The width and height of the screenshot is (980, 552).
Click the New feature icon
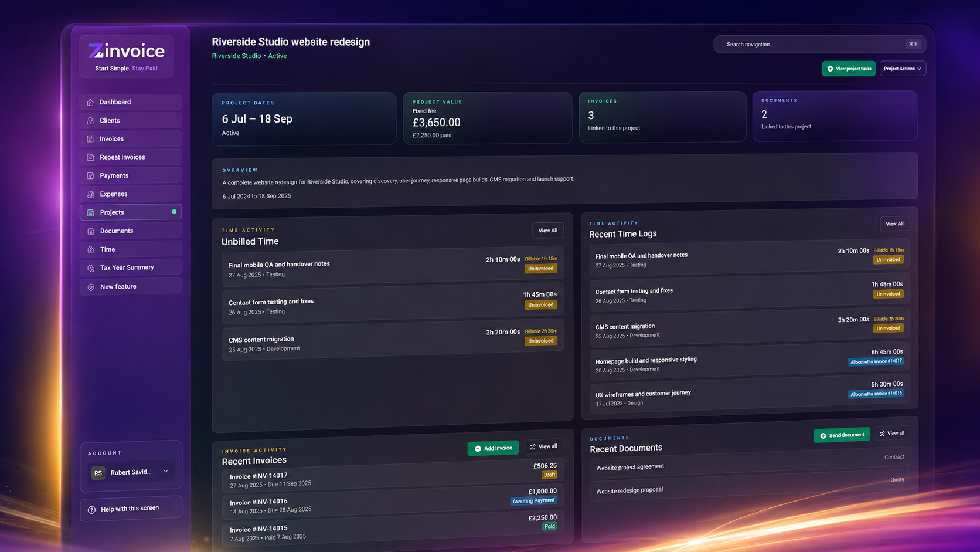[x=91, y=287]
